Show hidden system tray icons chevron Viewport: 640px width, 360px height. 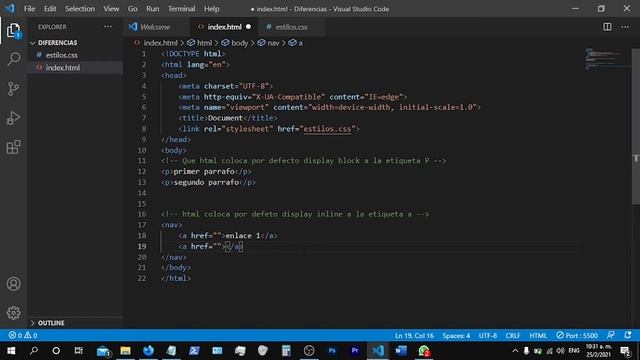coord(515,351)
